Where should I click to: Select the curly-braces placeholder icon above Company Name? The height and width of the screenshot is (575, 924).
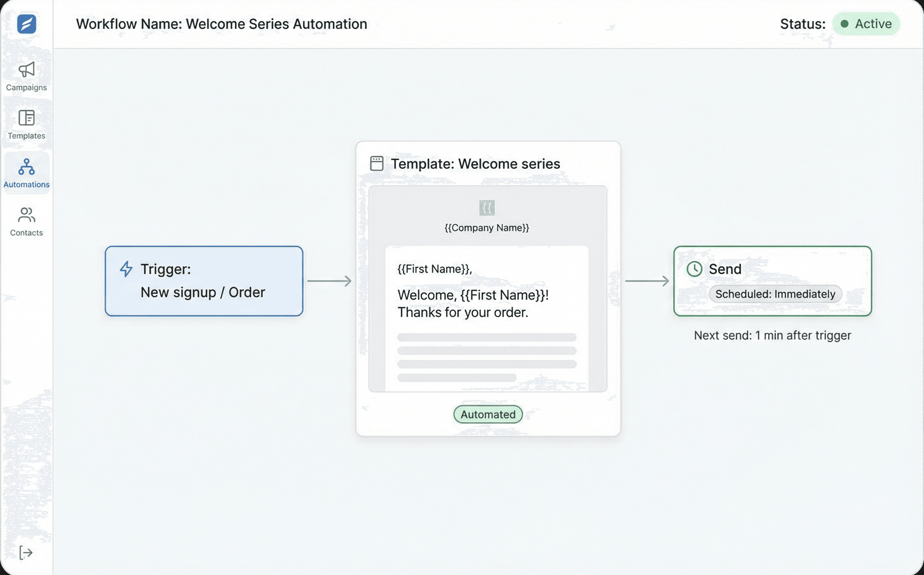(487, 208)
